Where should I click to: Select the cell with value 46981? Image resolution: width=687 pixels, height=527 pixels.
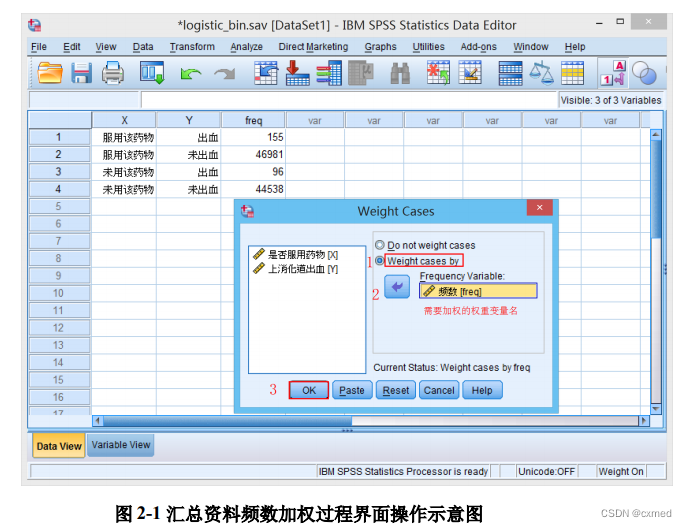[x=253, y=155]
